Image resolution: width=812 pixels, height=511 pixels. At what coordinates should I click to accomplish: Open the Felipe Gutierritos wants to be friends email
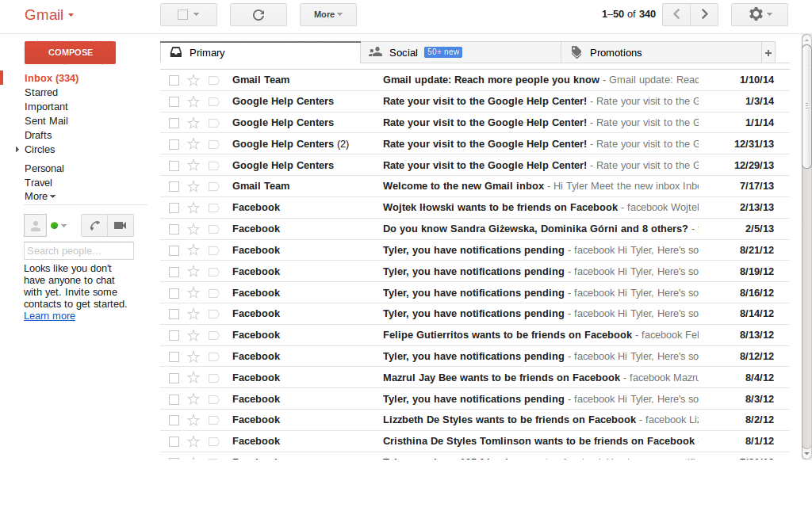[x=475, y=335]
